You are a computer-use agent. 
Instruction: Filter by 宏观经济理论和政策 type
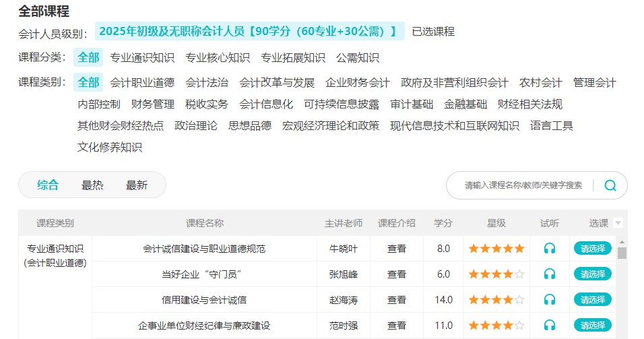(x=331, y=126)
